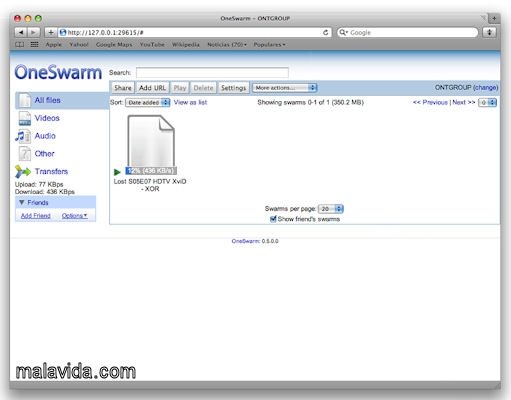Select the Videos category
511x400 pixels.
[47, 118]
